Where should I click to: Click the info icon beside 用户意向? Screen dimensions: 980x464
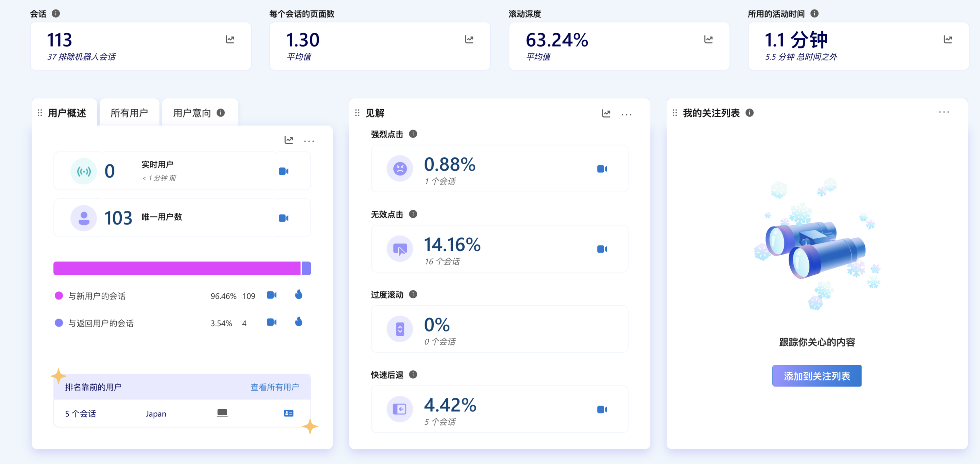220,113
